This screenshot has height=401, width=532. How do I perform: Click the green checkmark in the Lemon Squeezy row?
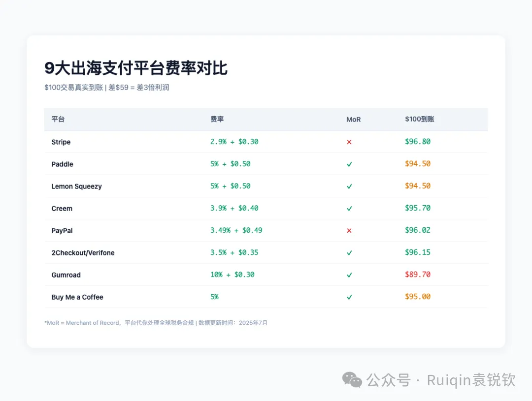point(349,186)
